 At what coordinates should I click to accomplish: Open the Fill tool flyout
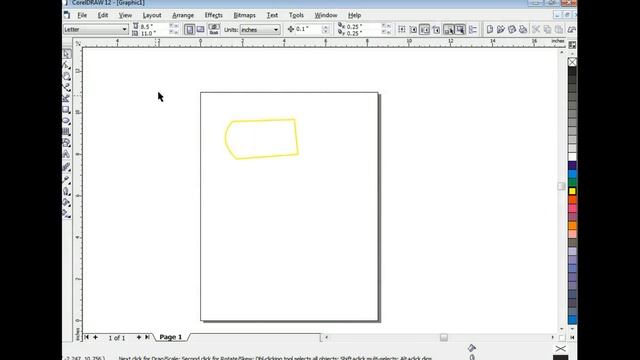(67, 203)
